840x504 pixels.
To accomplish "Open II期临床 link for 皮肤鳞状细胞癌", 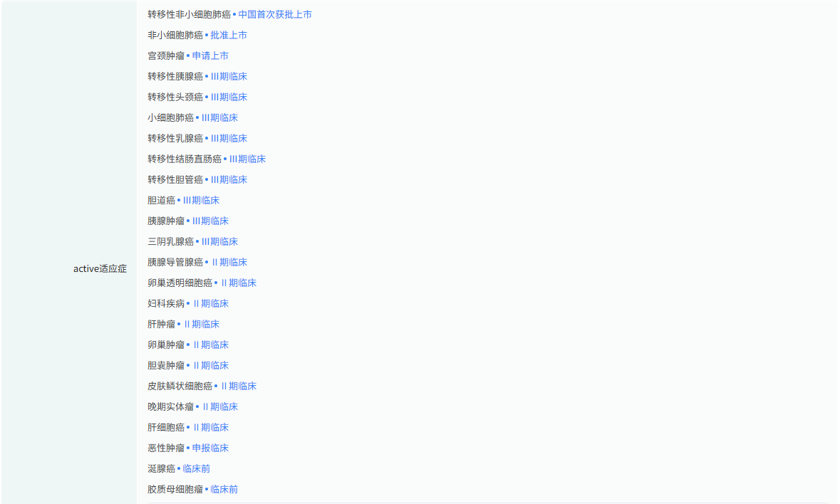I will click(239, 387).
